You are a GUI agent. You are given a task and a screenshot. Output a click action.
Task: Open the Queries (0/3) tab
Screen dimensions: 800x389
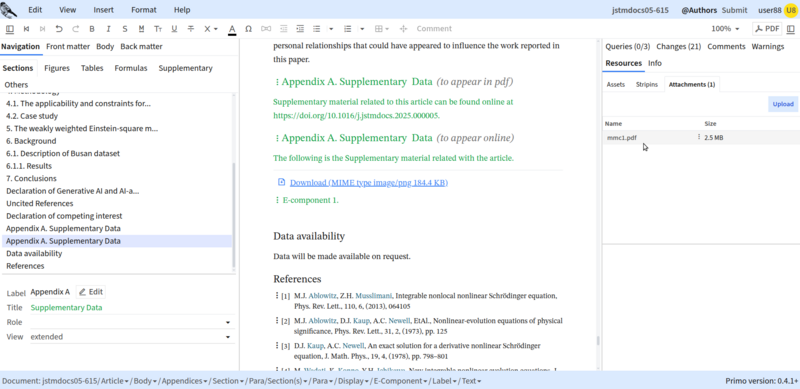(x=628, y=46)
